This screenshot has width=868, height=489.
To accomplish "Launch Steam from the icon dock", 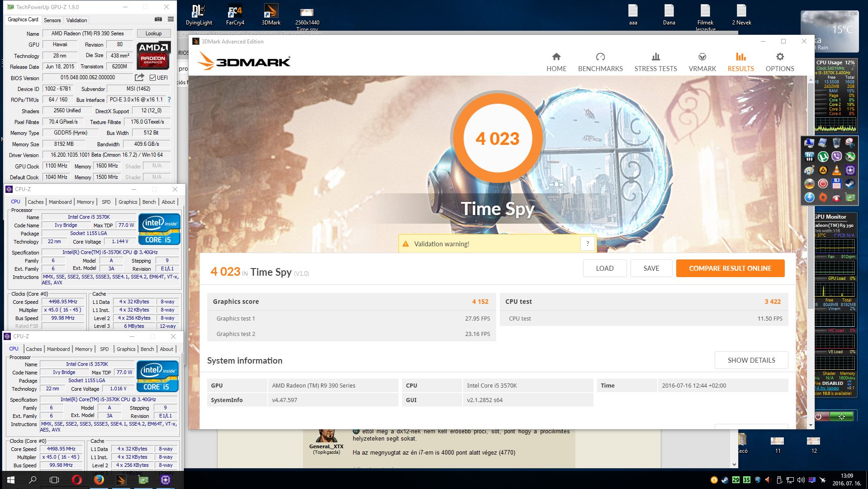I will coord(850,184).
